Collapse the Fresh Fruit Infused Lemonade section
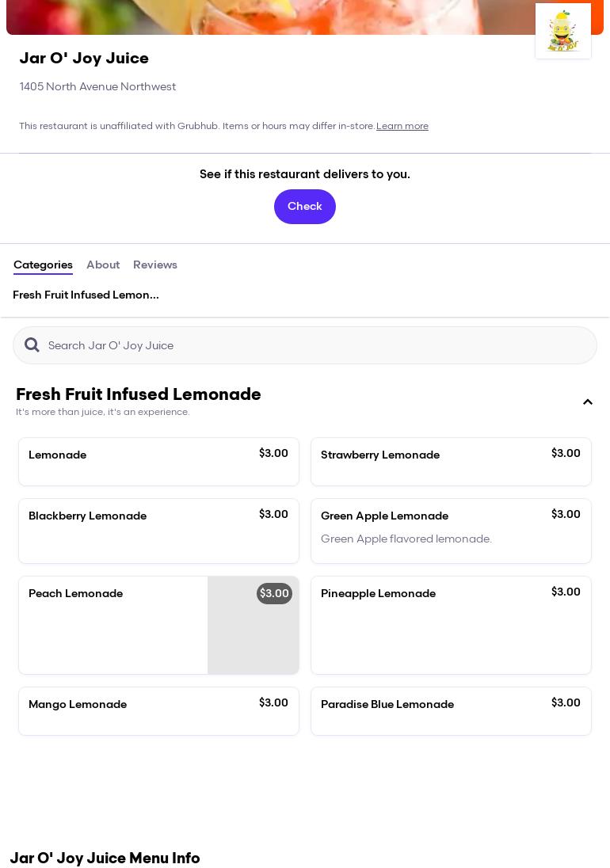This screenshot has width=610, height=868. (x=588, y=402)
